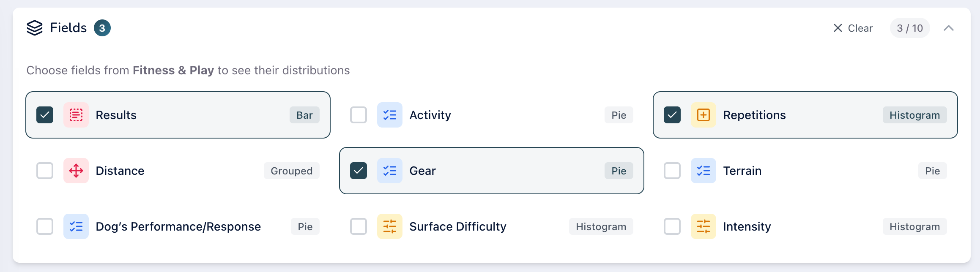Screen dimensions: 980x272
Task: Click the Grouped chart tag on Distance
Action: click(x=291, y=171)
